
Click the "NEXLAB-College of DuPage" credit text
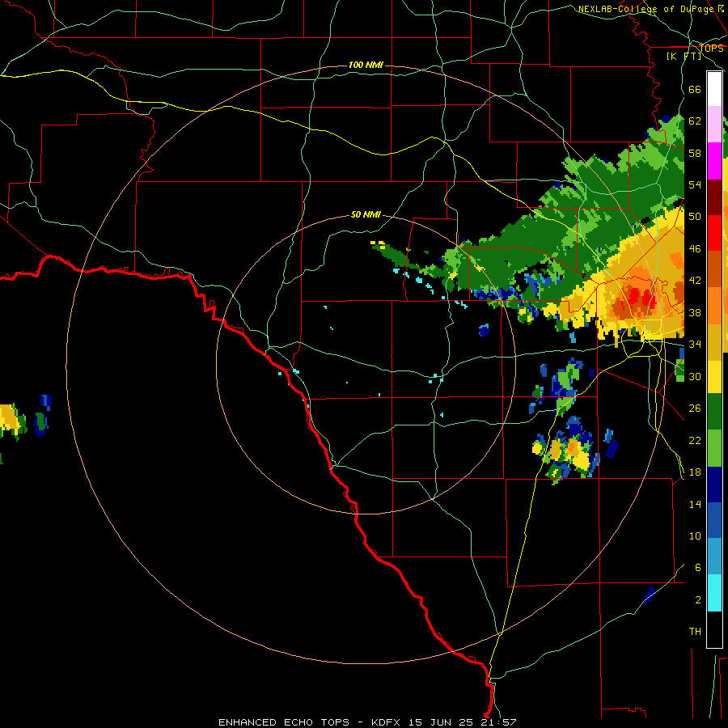coord(645,8)
